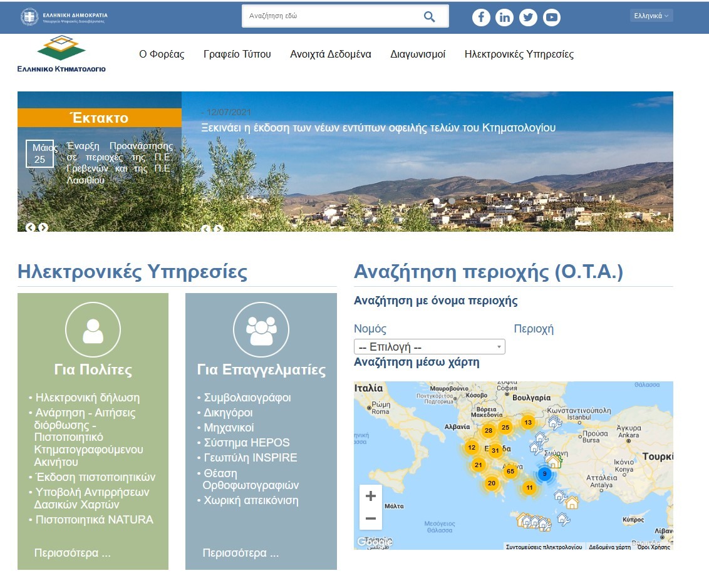
Task: Click the carousel next arrow
Action: pos(44,228)
